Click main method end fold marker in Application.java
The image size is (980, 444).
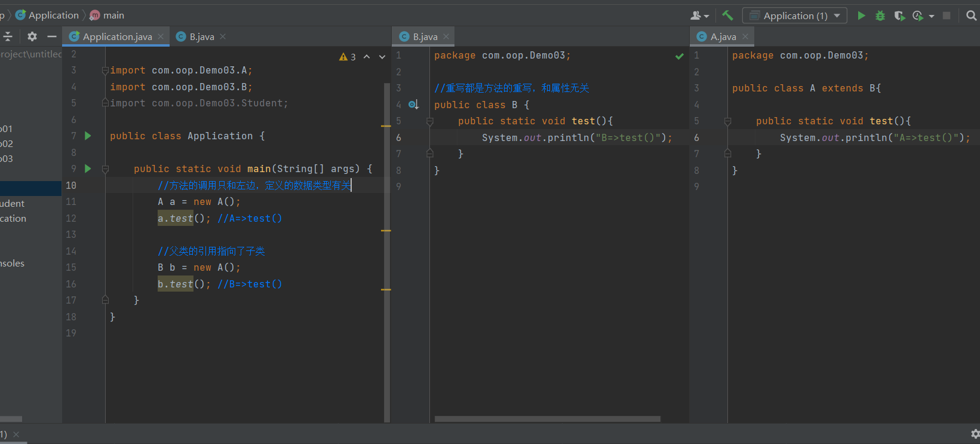click(x=105, y=300)
